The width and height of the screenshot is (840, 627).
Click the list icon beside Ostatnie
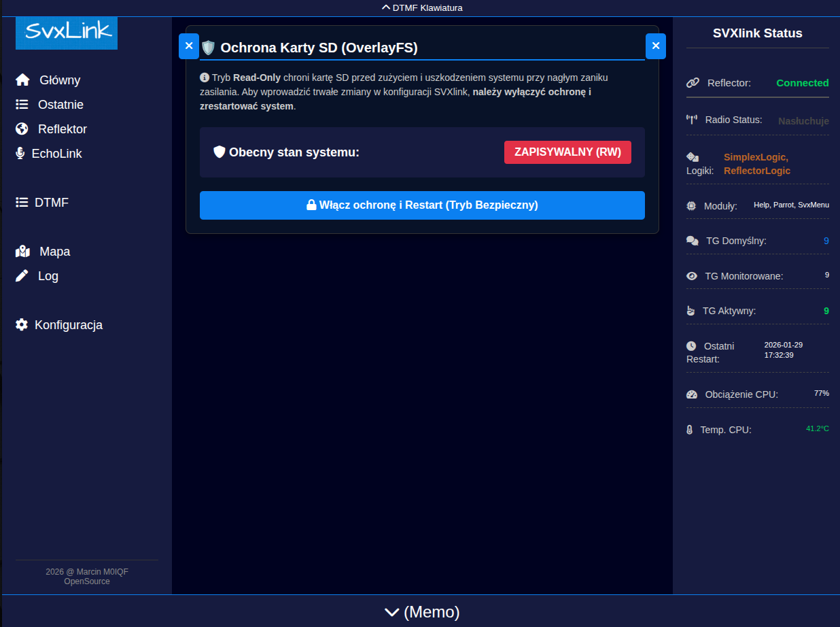[22, 105]
